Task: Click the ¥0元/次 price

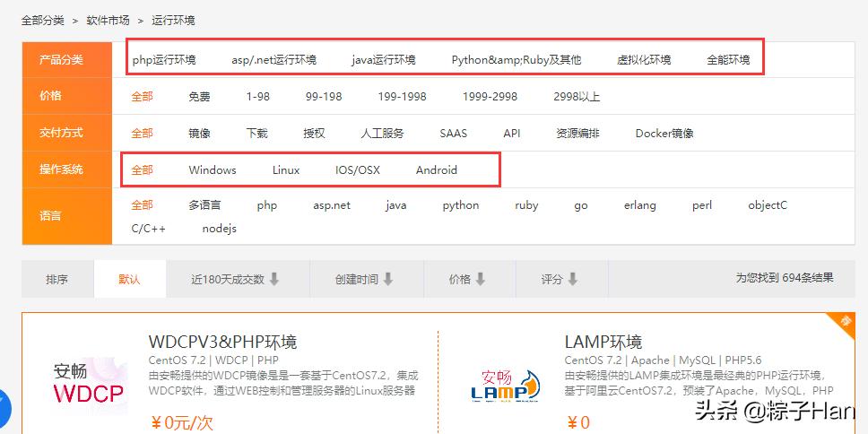Action: (x=181, y=423)
